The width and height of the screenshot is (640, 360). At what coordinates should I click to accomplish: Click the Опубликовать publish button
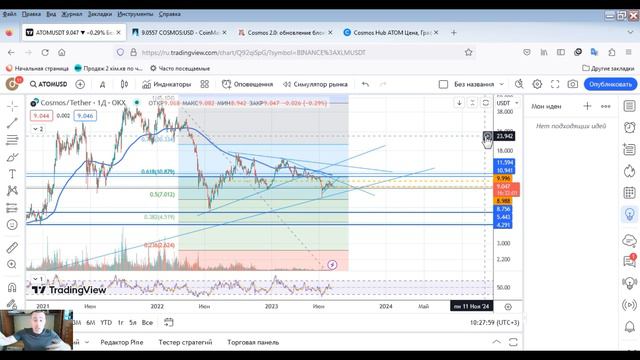click(610, 84)
